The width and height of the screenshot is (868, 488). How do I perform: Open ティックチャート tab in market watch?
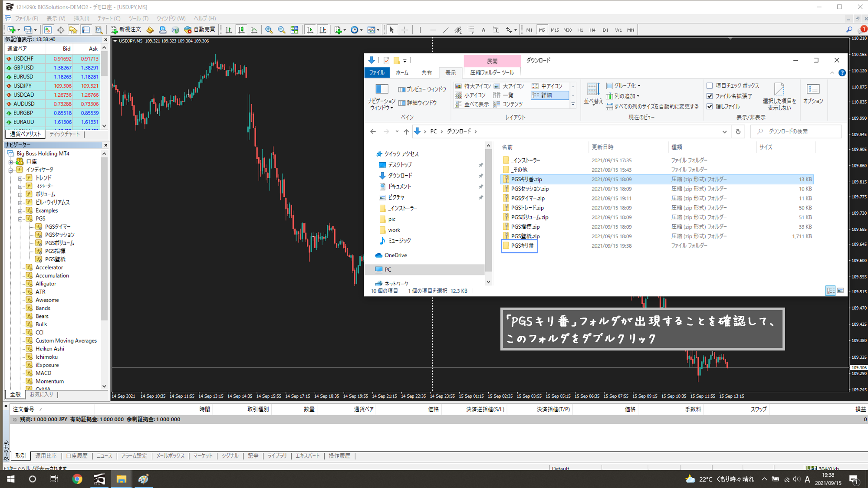[x=65, y=134]
